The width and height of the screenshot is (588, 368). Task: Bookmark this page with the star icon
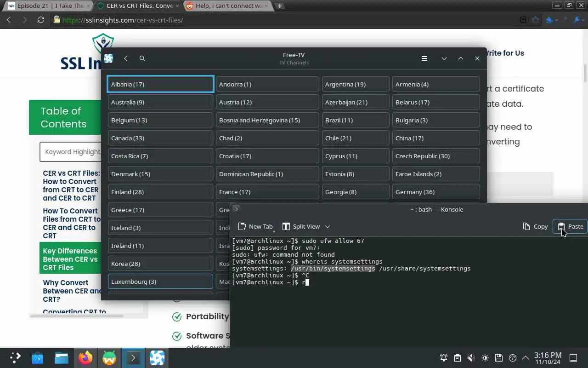pos(535,20)
